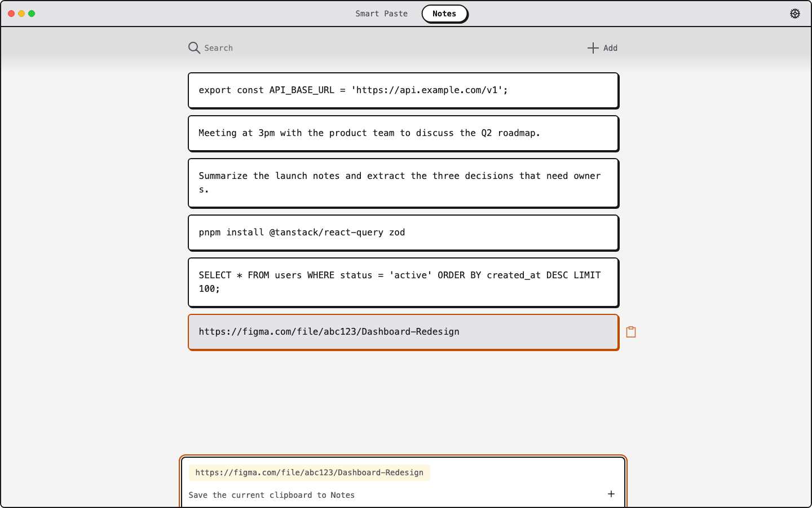Image resolution: width=812 pixels, height=508 pixels.
Task: Click the highlighted Figma Dashboard-Redesign note
Action: point(403,332)
